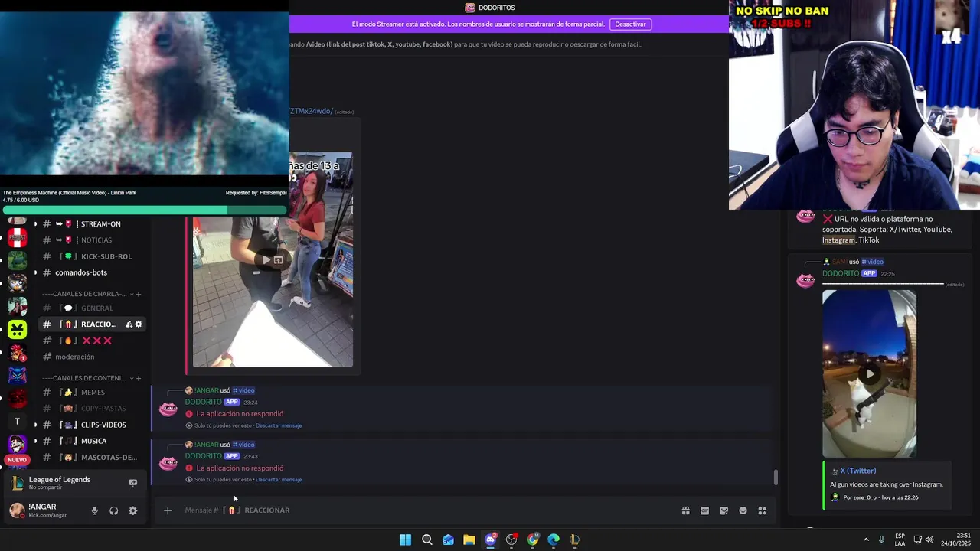Open the gift Nitro icon
The height and width of the screenshot is (551, 980).
point(685,510)
